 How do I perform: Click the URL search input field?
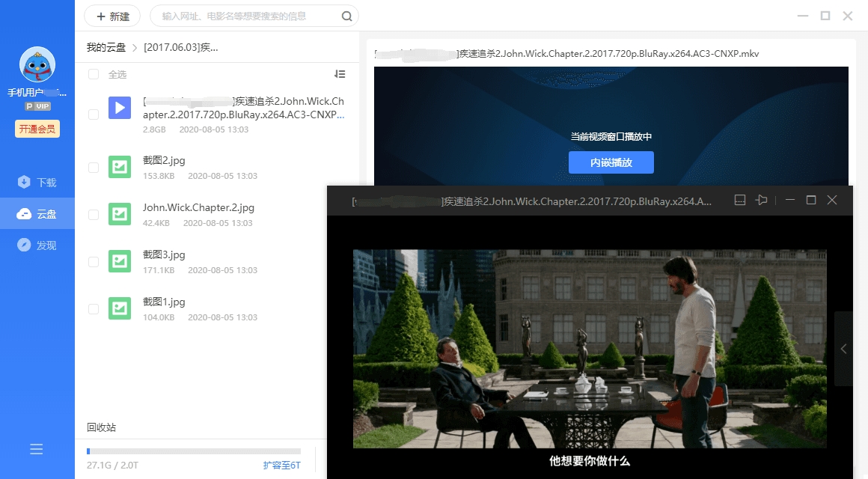pos(247,16)
